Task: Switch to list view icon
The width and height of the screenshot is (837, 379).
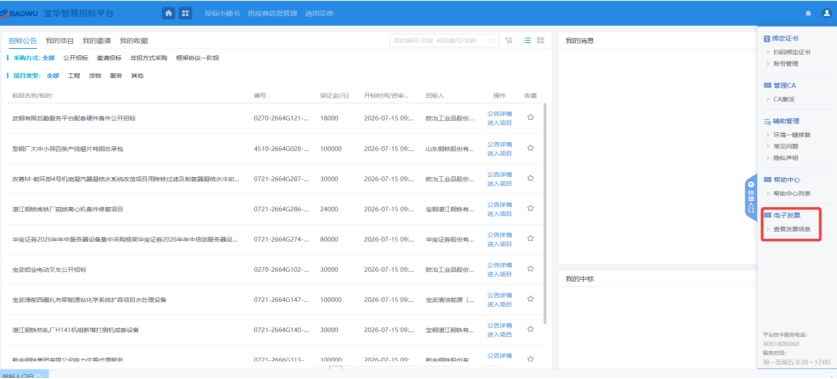Action: pyautogui.click(x=527, y=41)
